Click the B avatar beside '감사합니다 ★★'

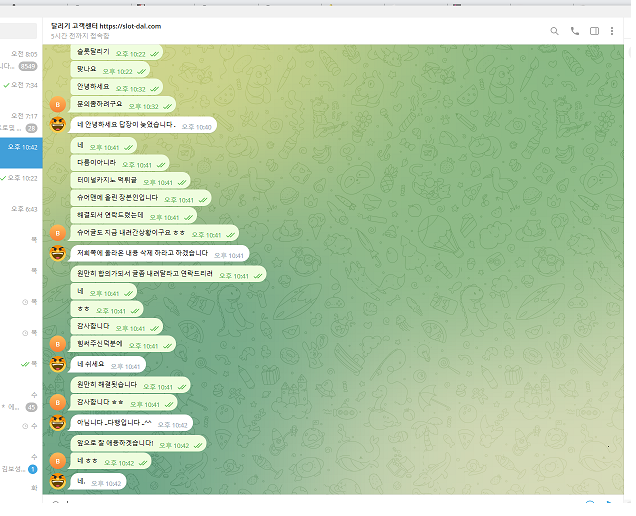pos(58,402)
